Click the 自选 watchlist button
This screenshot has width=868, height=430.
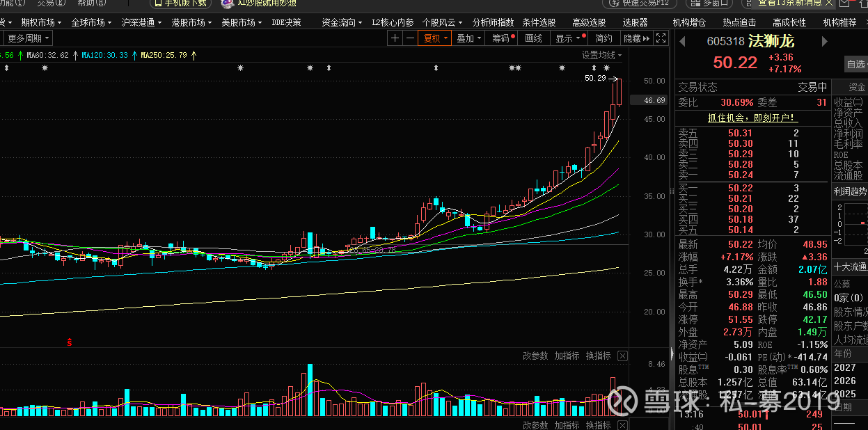click(x=855, y=64)
